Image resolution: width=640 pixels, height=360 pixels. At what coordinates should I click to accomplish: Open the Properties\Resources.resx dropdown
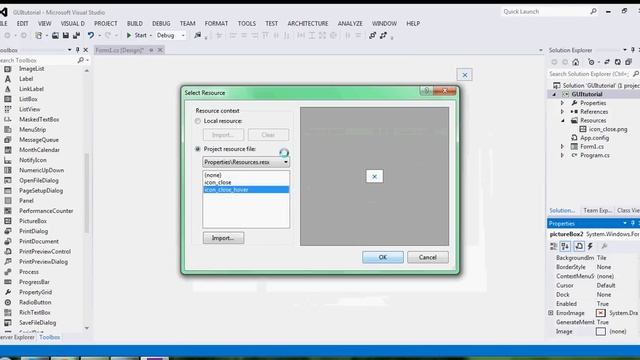pyautogui.click(x=246, y=162)
